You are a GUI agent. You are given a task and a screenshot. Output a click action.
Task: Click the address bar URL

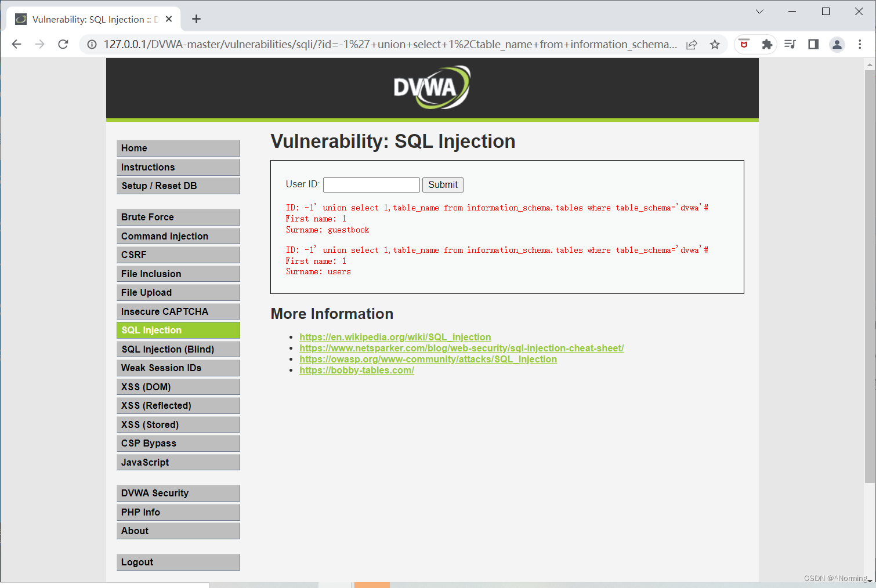[390, 44]
